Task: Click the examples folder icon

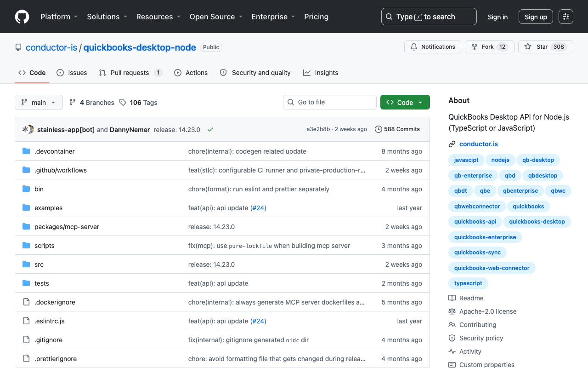Action: point(26,208)
